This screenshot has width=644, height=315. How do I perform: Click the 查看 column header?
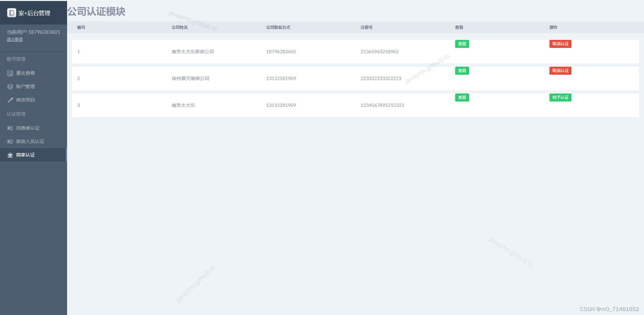[x=459, y=27]
